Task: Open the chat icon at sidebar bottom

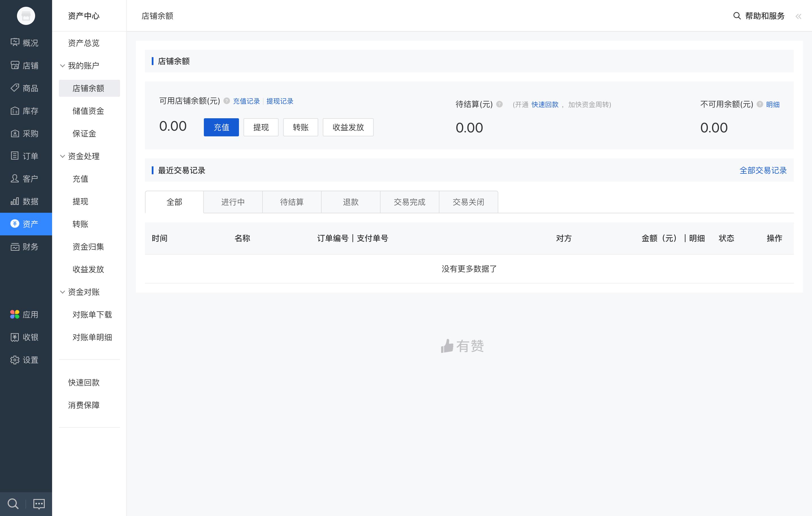Action: (39, 504)
